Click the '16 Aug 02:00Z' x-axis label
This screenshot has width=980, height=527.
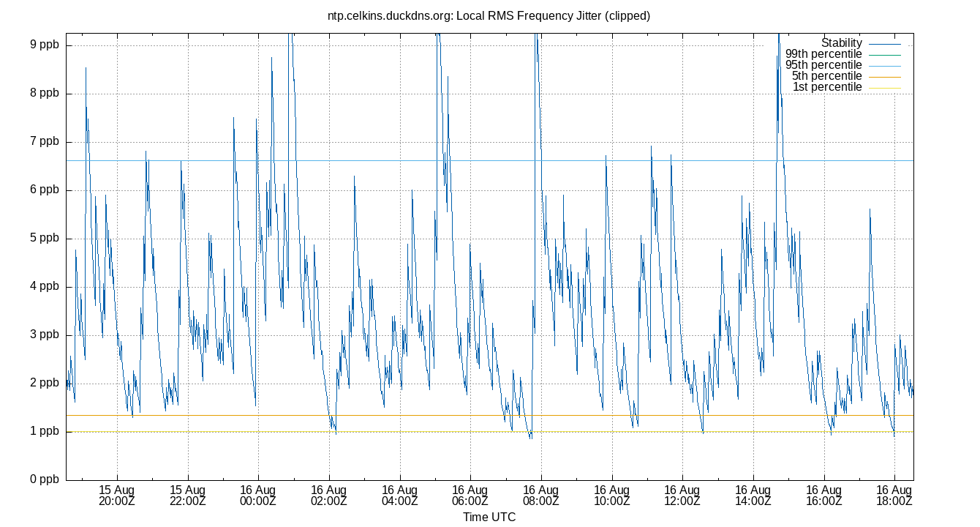pos(328,496)
